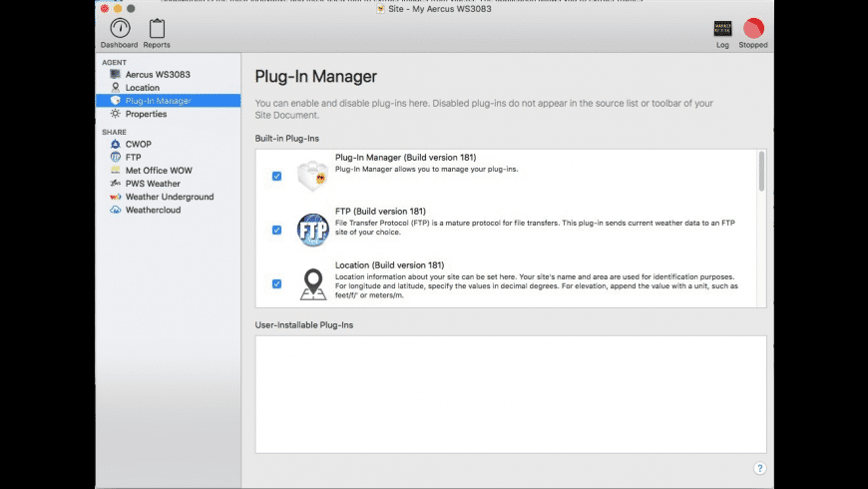The height and width of the screenshot is (489, 868).
Task: Click the help question mark button
Action: click(759, 467)
